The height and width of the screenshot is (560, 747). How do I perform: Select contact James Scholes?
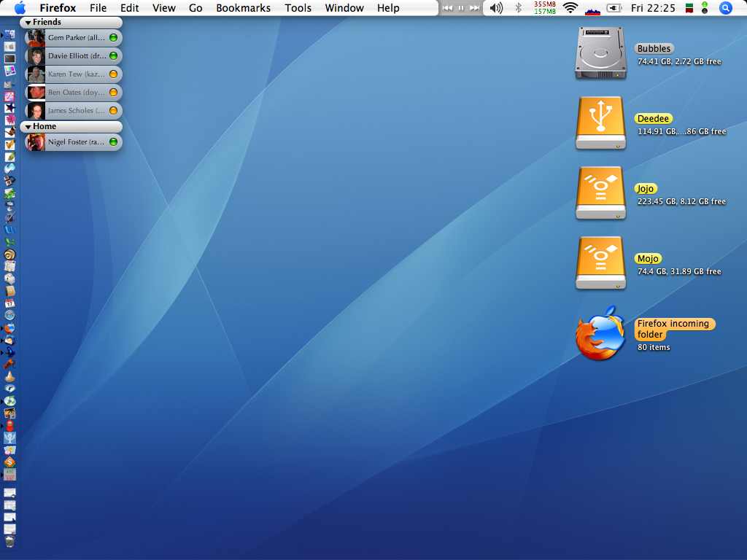pos(74,111)
